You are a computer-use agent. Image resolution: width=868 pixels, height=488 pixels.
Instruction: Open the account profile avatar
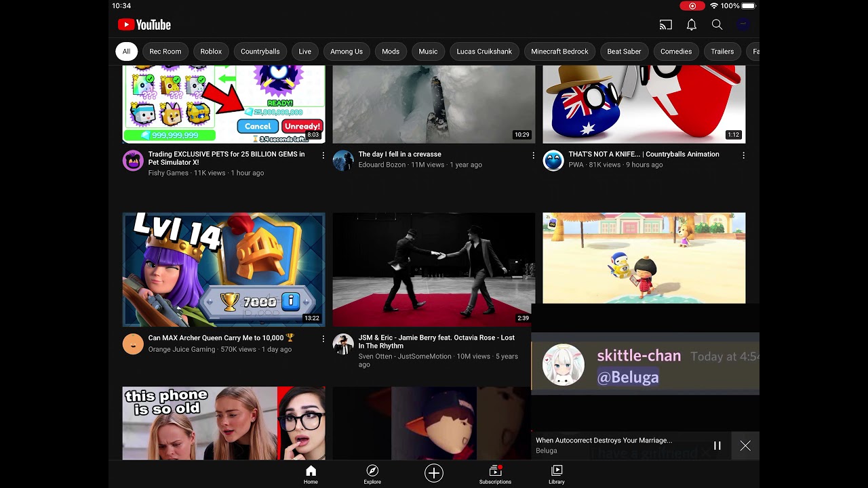point(743,25)
